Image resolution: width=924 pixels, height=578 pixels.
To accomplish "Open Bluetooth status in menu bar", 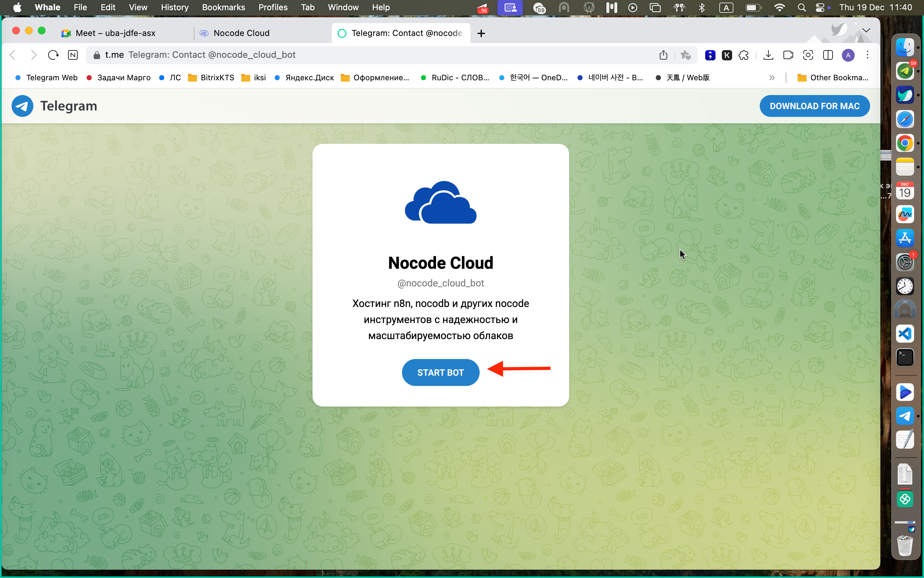I will tap(702, 7).
